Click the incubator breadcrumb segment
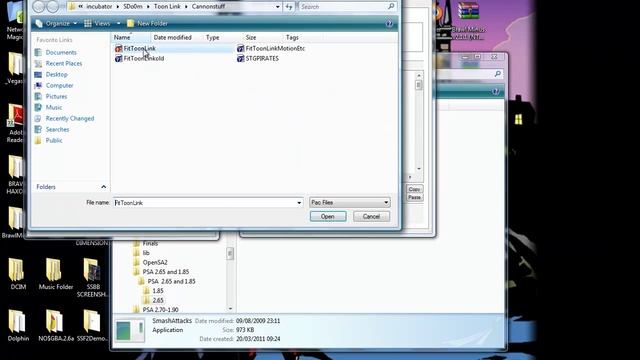This screenshot has width=640, height=360. point(99,7)
